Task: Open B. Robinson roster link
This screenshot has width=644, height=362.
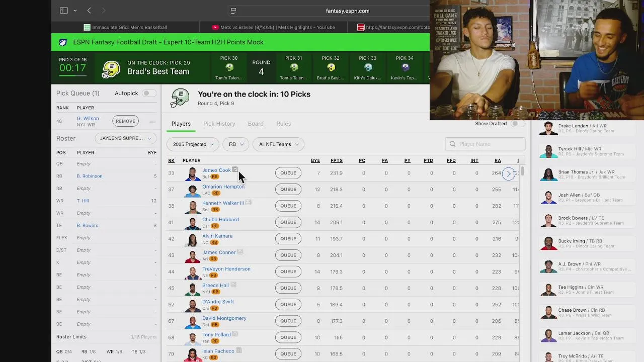Action: point(90,176)
